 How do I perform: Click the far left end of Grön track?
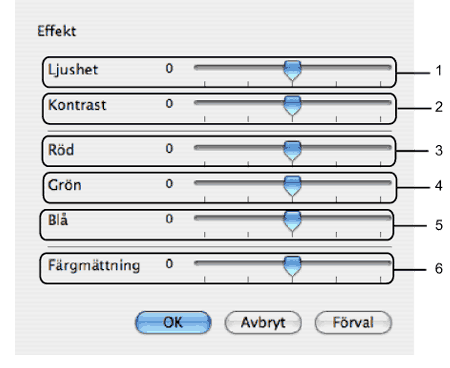click(197, 183)
